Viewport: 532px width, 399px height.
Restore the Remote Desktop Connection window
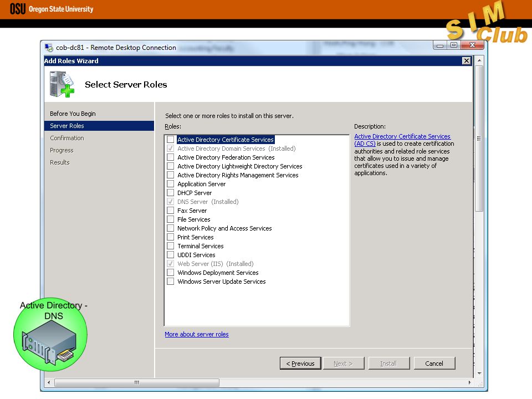tap(454, 45)
